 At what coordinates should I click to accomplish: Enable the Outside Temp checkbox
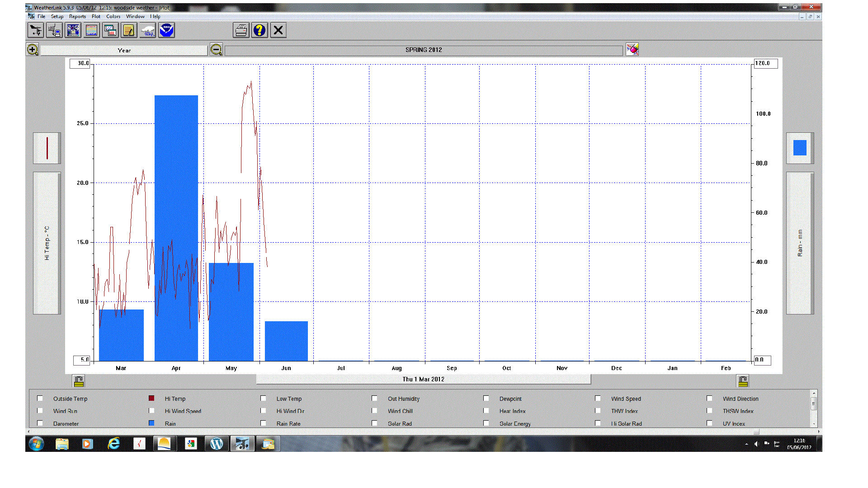click(40, 399)
